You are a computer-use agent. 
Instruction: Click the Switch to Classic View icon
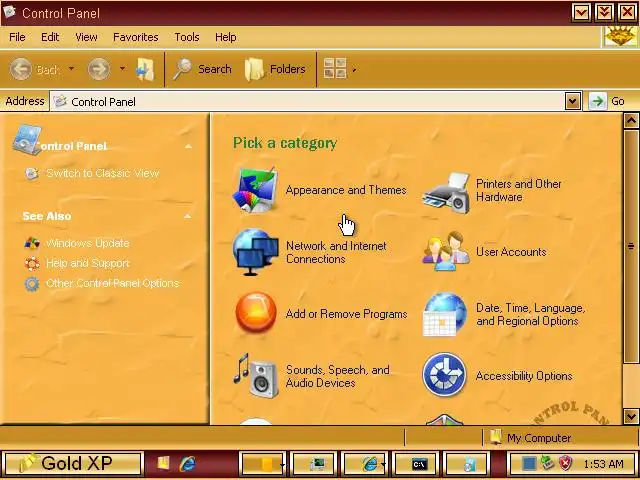coord(32,173)
